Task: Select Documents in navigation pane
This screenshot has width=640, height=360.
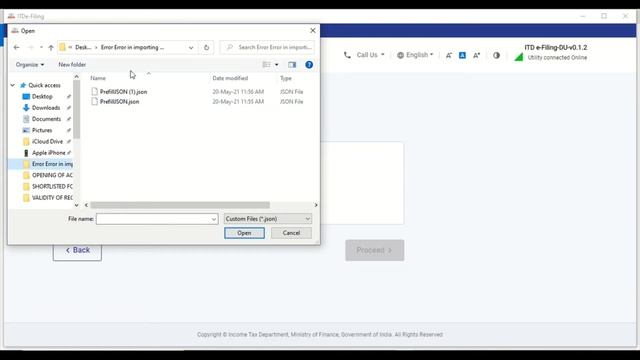Action: (46, 119)
